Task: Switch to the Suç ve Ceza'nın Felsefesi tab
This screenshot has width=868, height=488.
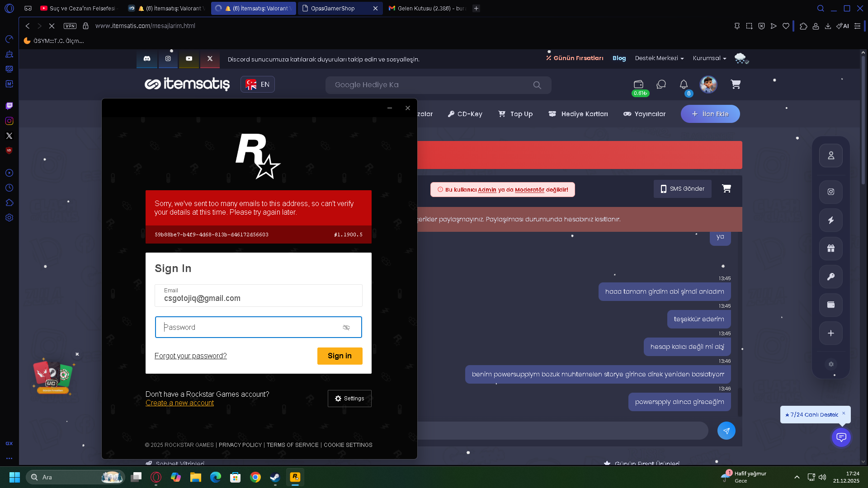Action: 78,8
